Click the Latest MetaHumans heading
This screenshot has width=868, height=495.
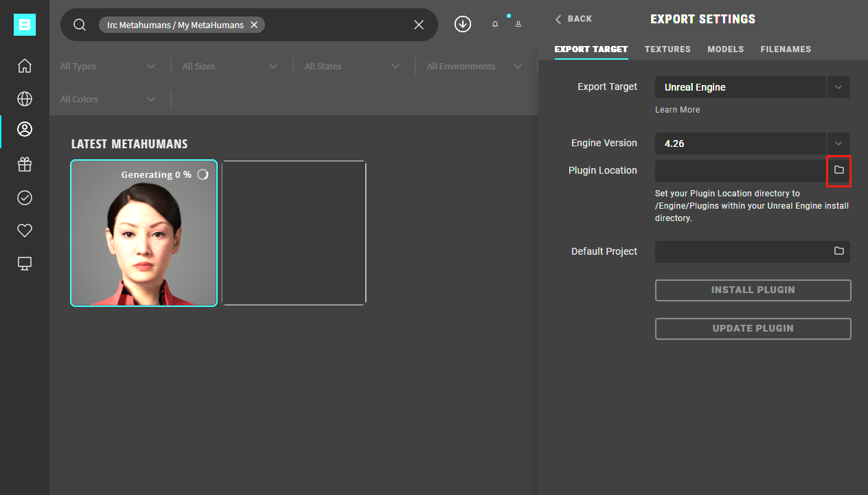pos(129,144)
